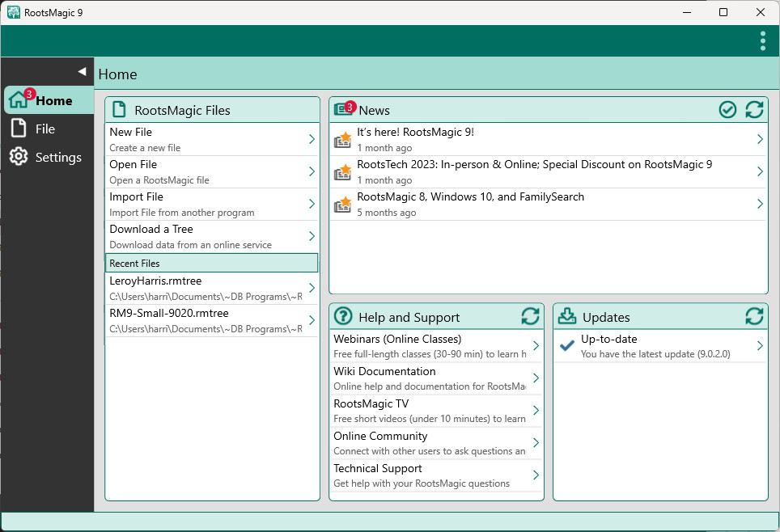This screenshot has height=532, width=780.
Task: Refresh the Updates panel
Action: coord(754,317)
